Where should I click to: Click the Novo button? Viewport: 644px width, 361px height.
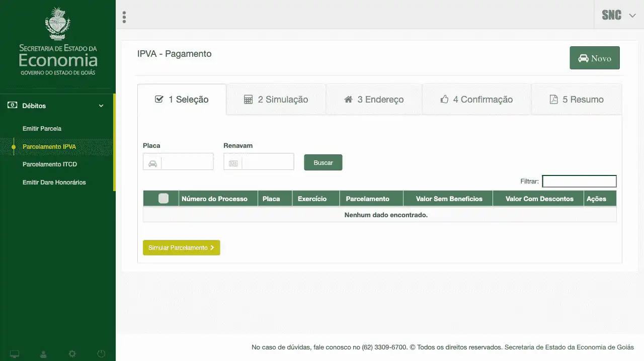[594, 58]
